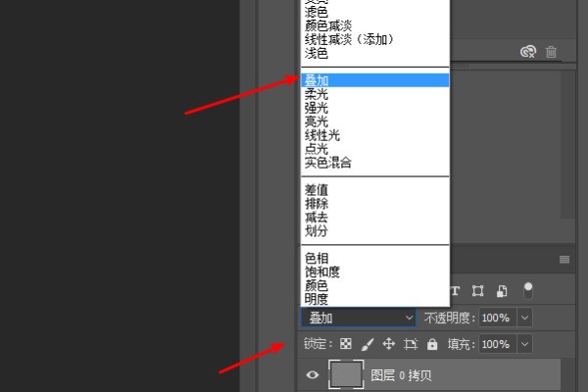This screenshot has width=588, height=392.
Task: Click the lock image pixels brush icon
Action: point(367,345)
